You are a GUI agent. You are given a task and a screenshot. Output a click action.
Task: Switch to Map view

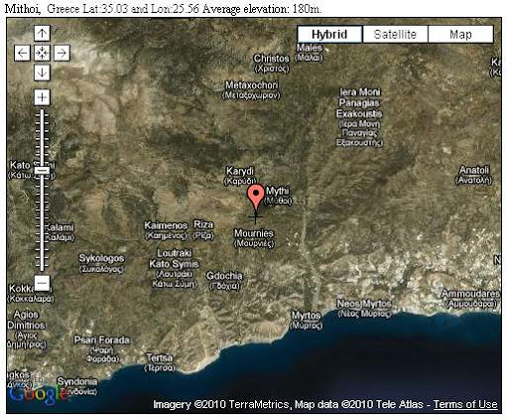pyautogui.click(x=460, y=35)
